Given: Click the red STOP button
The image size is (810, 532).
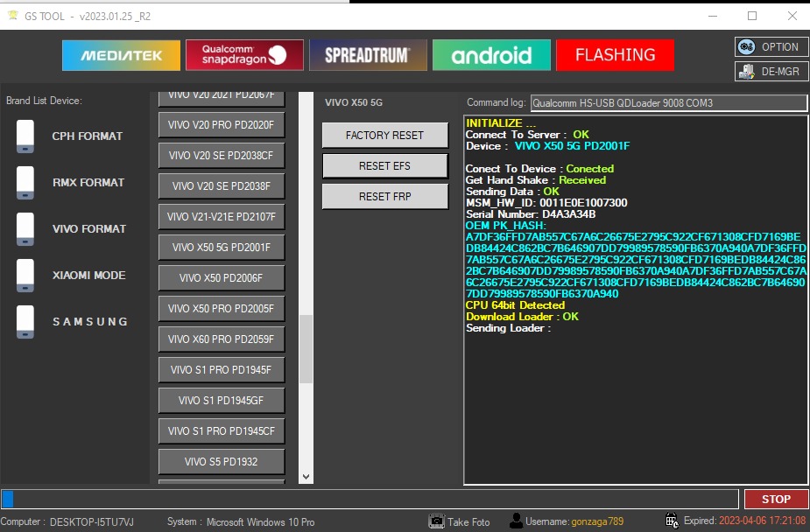Looking at the screenshot, I should (776, 499).
